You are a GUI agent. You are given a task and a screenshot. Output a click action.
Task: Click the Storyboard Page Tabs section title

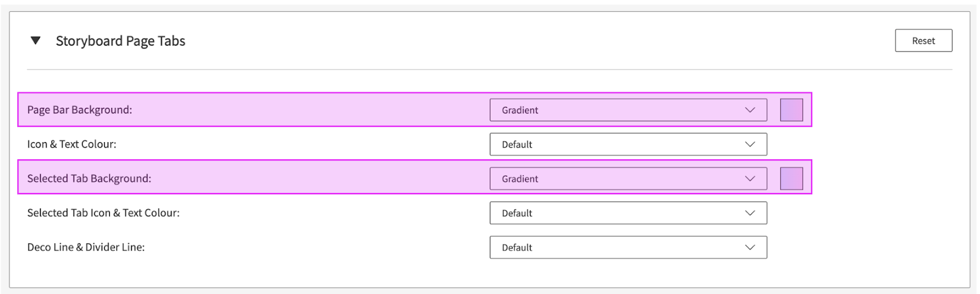(x=120, y=41)
